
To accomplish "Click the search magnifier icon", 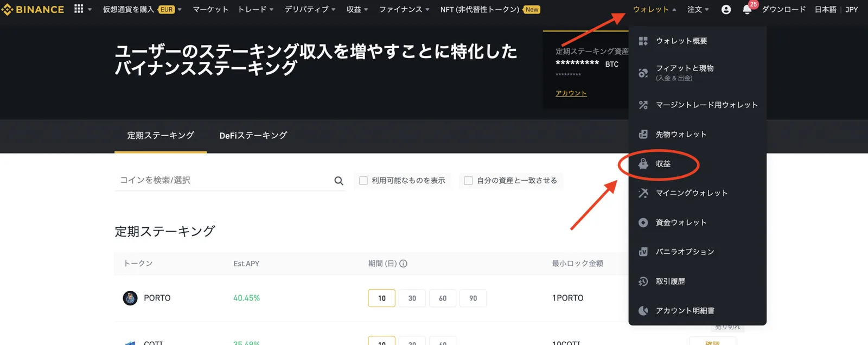I will pos(339,181).
